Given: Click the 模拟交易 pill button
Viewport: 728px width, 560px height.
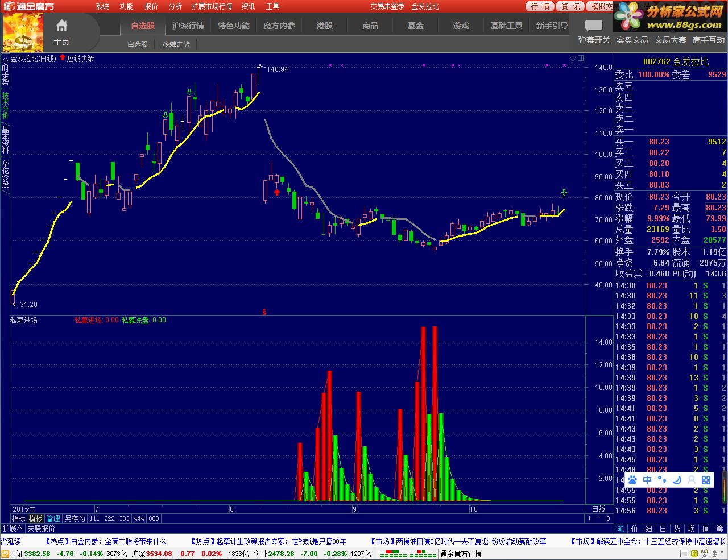Looking at the screenshot, I should click(601, 6).
